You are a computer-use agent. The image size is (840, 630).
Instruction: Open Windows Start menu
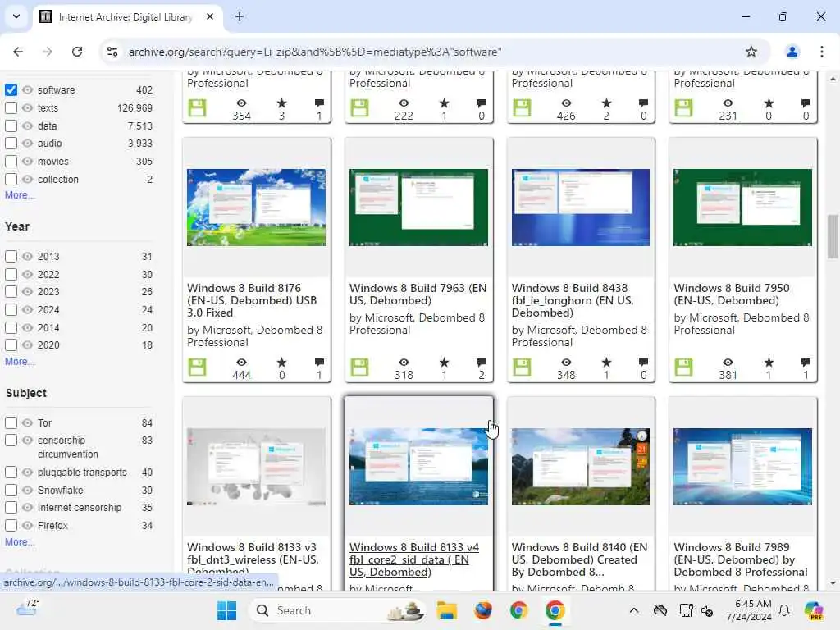227,610
